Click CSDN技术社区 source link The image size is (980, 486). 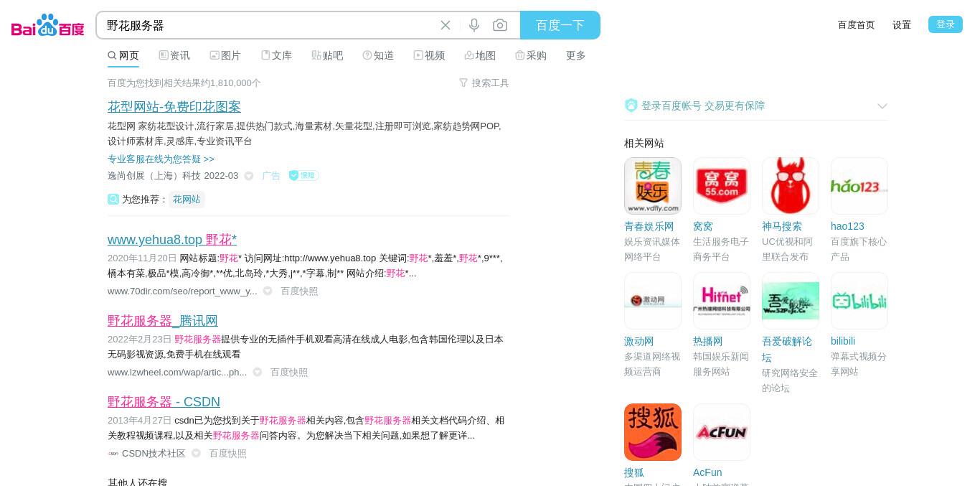click(154, 454)
